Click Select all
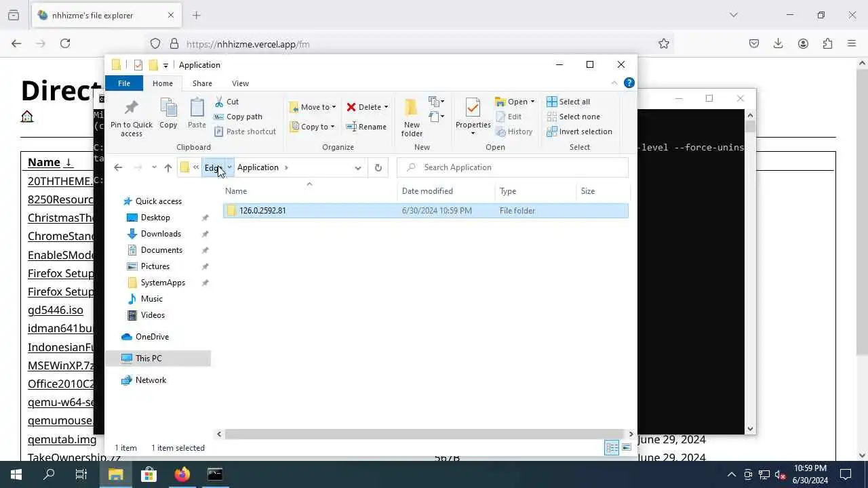This screenshot has width=868, height=488. pyautogui.click(x=568, y=102)
